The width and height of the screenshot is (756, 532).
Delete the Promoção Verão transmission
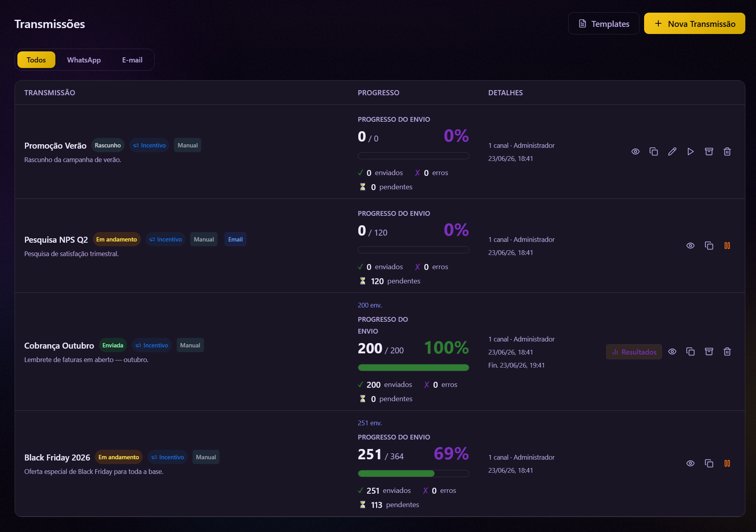[x=727, y=152]
